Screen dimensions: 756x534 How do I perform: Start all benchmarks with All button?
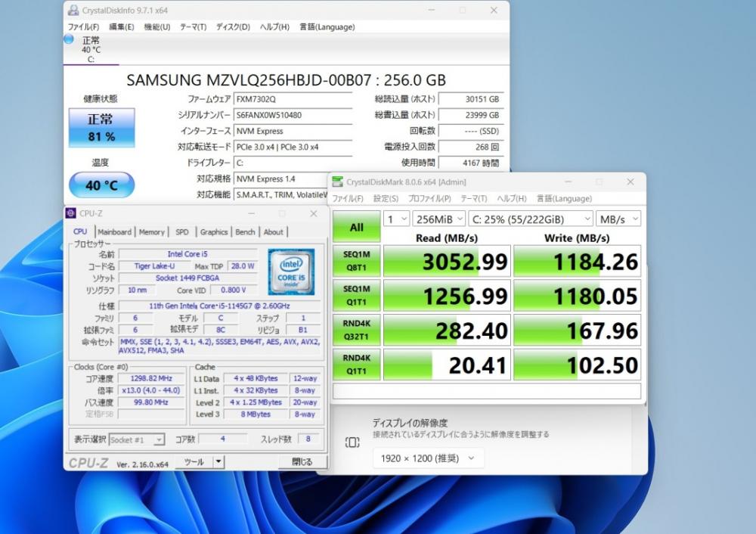(356, 227)
